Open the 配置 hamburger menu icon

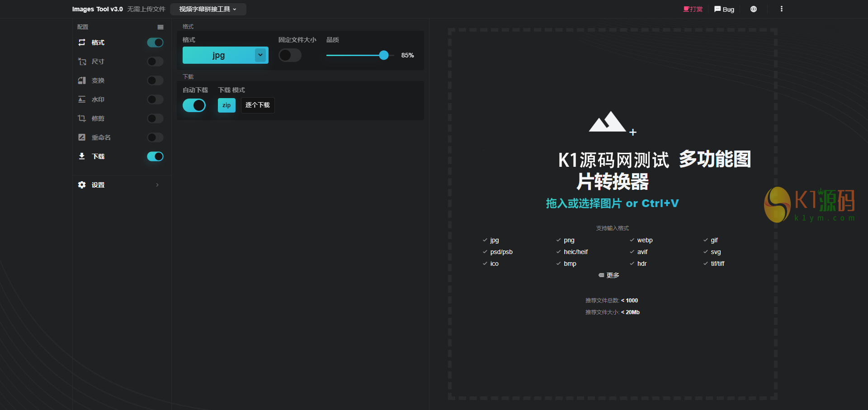point(160,27)
